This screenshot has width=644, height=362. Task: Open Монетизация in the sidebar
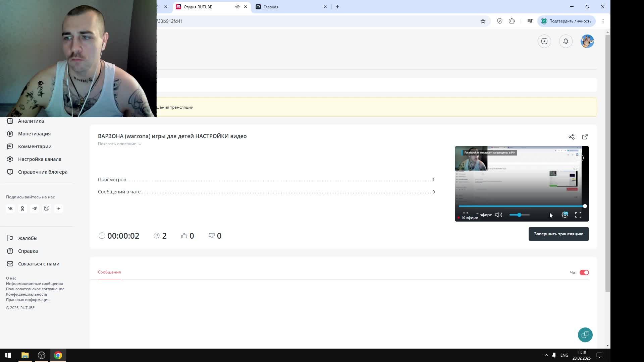34,134
